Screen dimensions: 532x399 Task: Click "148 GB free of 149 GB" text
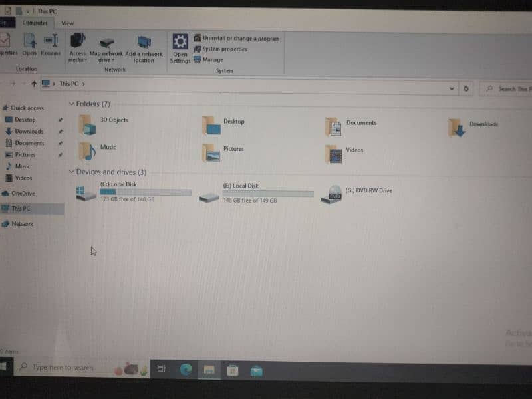(x=250, y=201)
